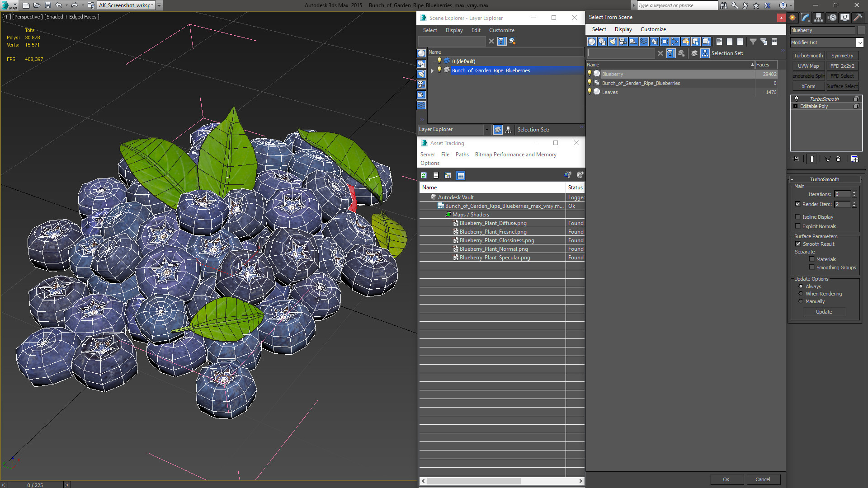Select Manually update option
Image resolution: width=868 pixels, height=488 pixels.
coord(801,301)
